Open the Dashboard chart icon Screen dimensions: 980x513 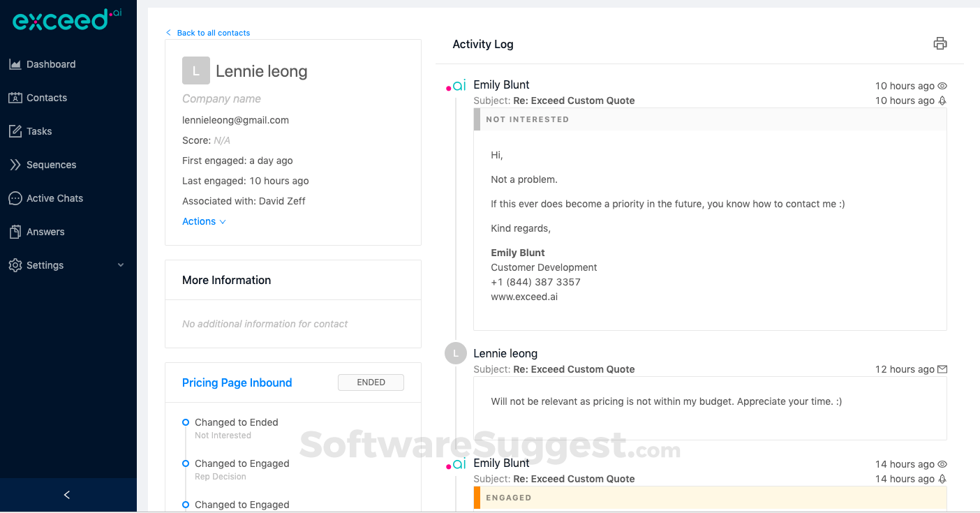(x=15, y=64)
